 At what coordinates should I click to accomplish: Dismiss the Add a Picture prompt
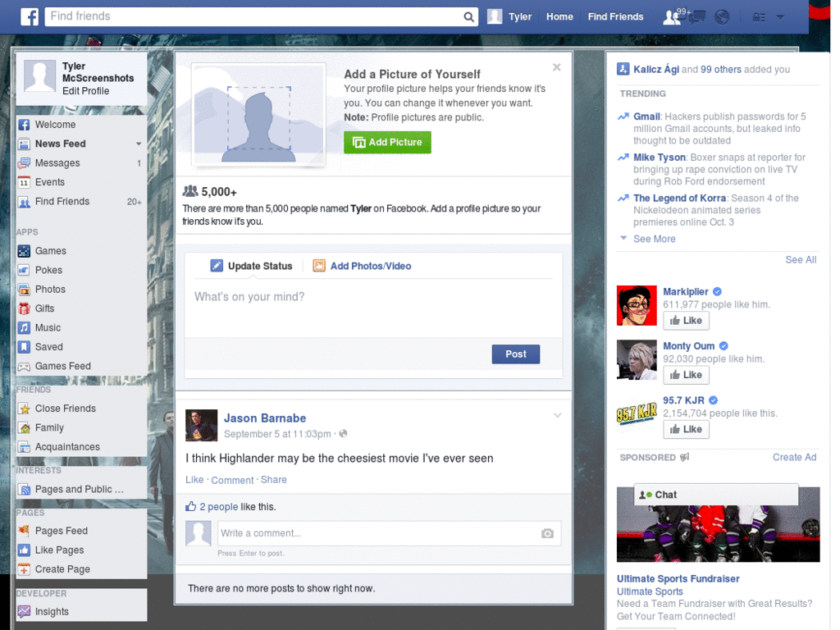click(x=557, y=67)
